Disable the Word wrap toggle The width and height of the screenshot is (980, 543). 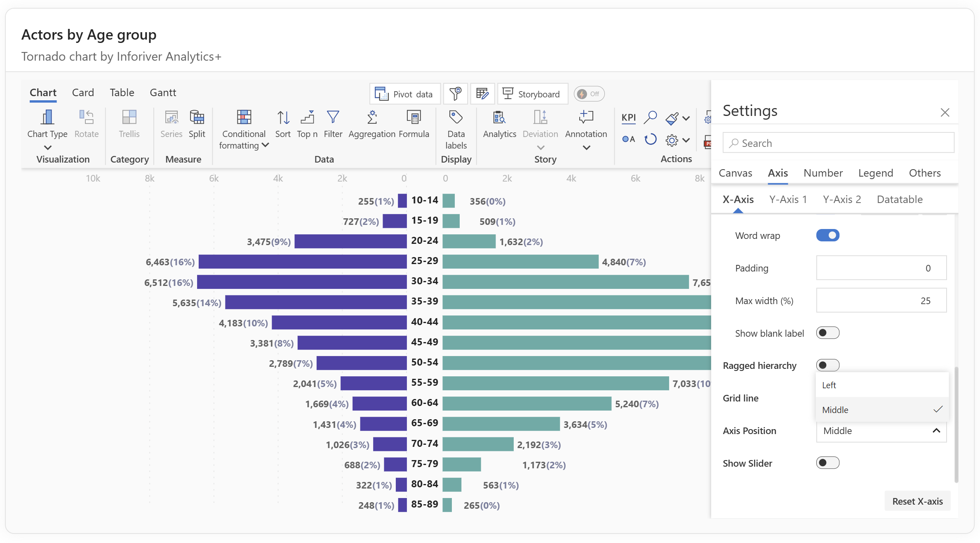[827, 235]
